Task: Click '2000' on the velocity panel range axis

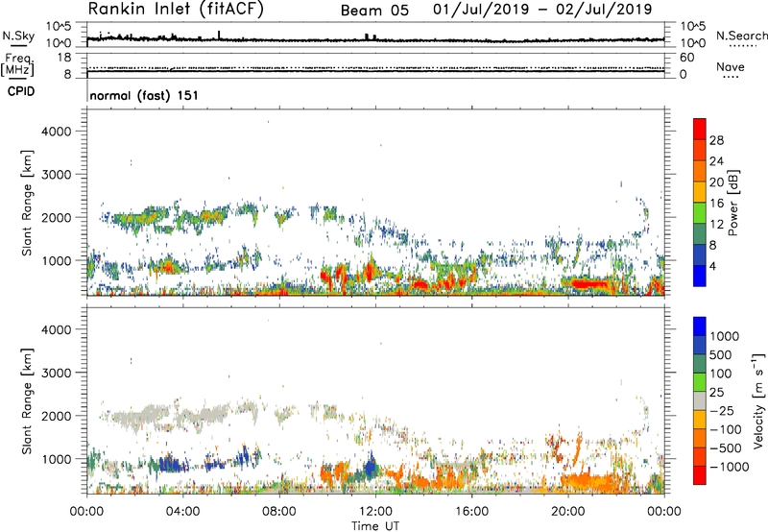Action: coord(56,416)
